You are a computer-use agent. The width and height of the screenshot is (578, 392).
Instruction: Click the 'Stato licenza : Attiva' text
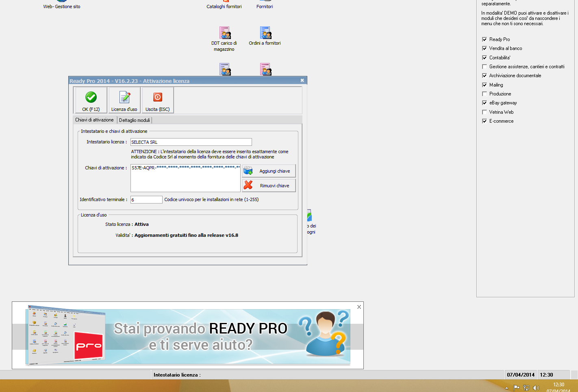click(x=127, y=224)
